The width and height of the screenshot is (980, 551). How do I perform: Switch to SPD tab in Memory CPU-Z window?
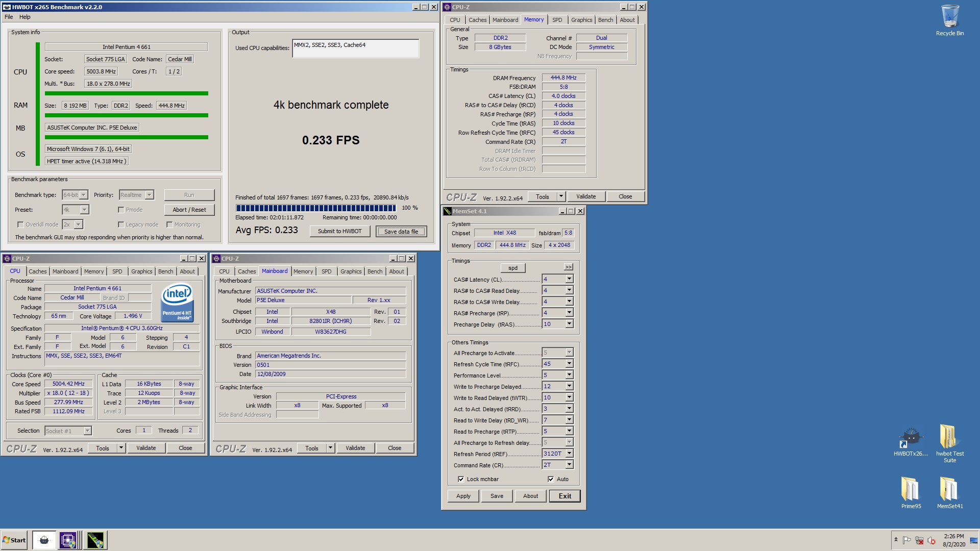pos(557,20)
